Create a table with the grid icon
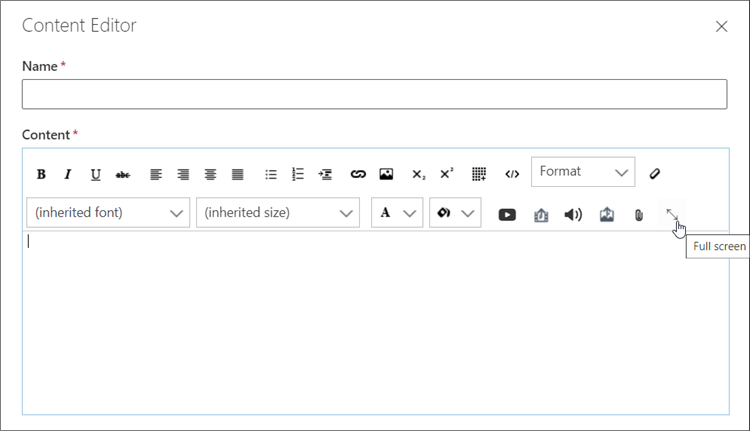The height and width of the screenshot is (431, 750). pyautogui.click(x=479, y=174)
